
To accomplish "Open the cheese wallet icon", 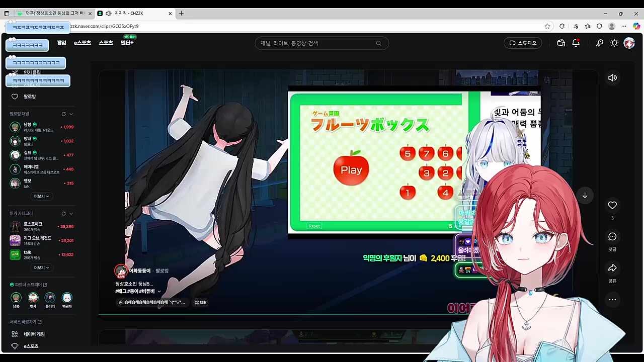I will click(561, 43).
